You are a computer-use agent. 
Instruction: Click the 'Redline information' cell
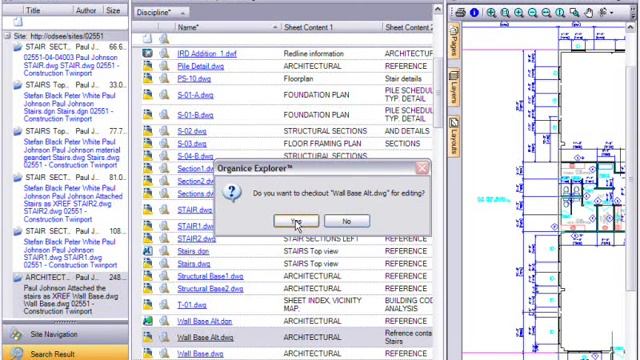[313, 53]
